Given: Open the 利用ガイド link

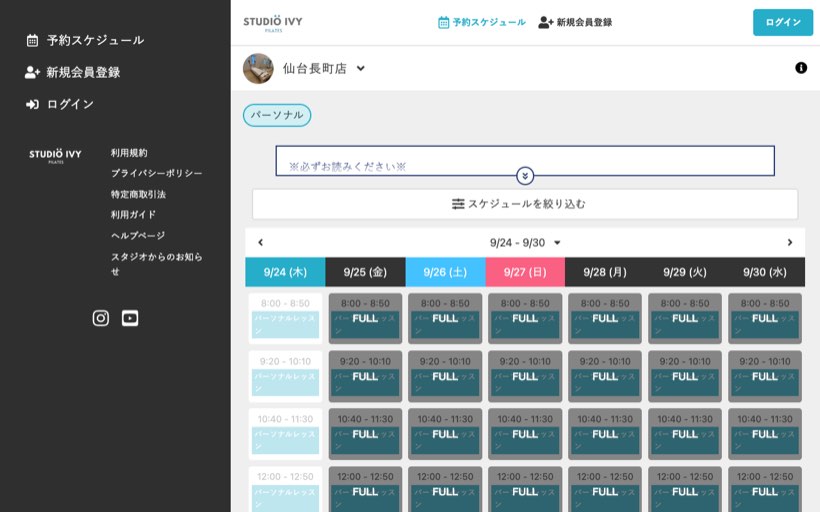Looking at the screenshot, I should [133, 214].
